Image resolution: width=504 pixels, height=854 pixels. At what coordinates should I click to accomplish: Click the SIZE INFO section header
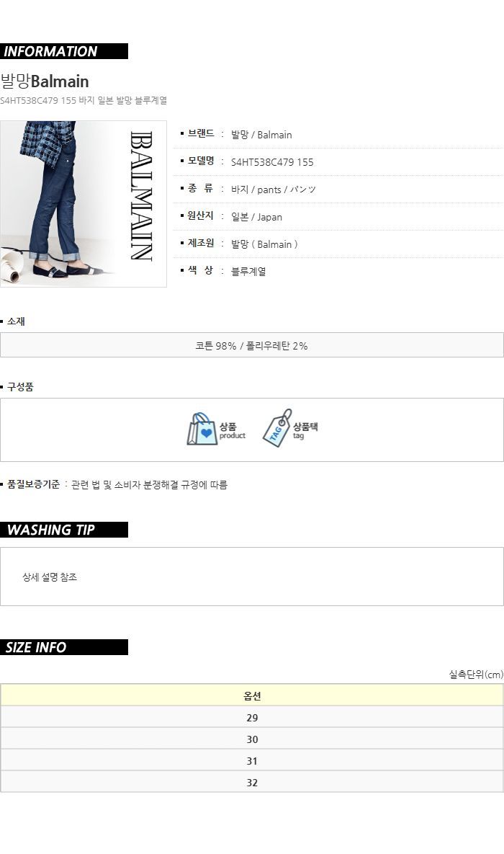click(x=63, y=647)
